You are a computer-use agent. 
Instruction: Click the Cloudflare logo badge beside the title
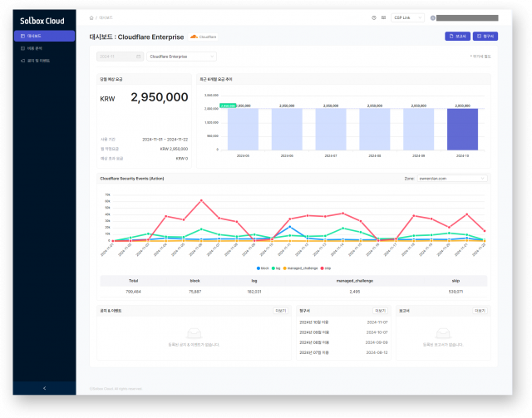[x=203, y=37]
